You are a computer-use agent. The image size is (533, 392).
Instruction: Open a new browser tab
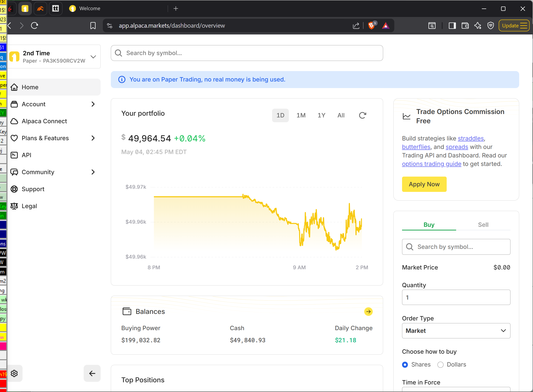176,8
